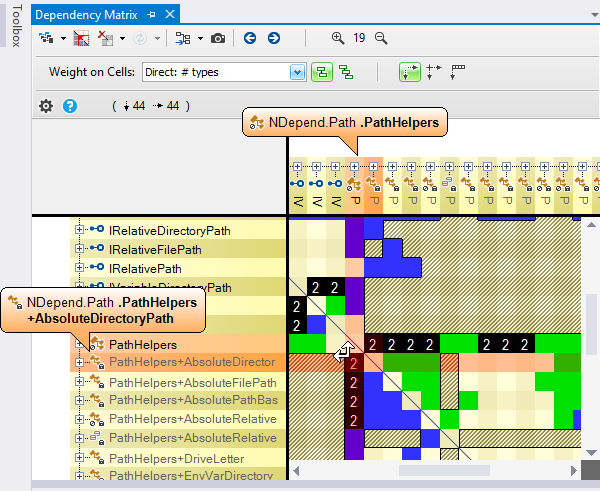Select the PathHelpers row

tap(178, 344)
